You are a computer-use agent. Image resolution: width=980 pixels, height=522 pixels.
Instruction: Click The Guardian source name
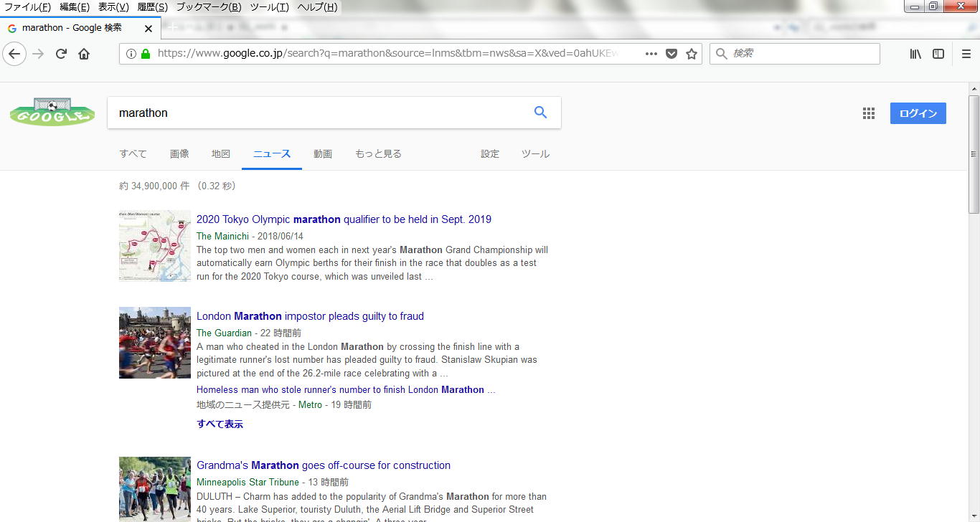224,333
